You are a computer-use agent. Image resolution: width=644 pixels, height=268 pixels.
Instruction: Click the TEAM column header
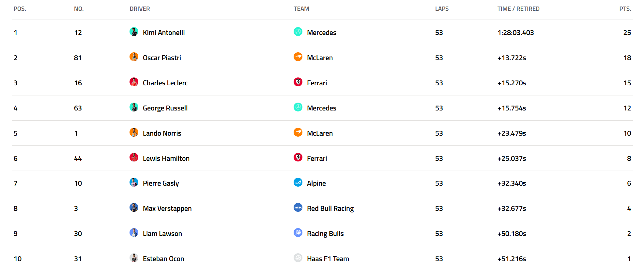[301, 9]
